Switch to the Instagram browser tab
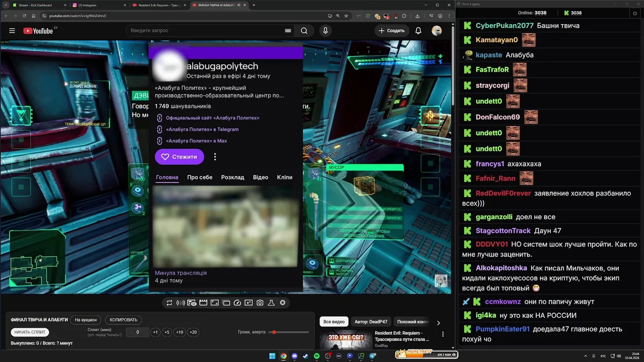The image size is (644, 362). click(98, 5)
